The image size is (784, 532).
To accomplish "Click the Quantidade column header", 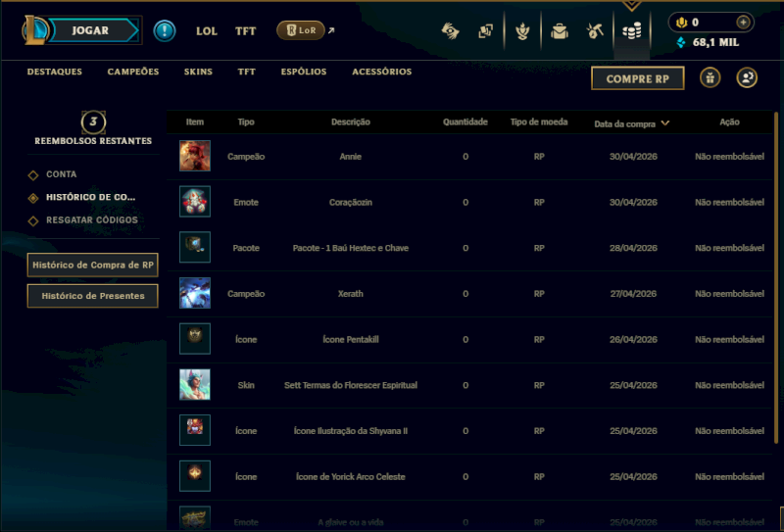I will click(465, 121).
